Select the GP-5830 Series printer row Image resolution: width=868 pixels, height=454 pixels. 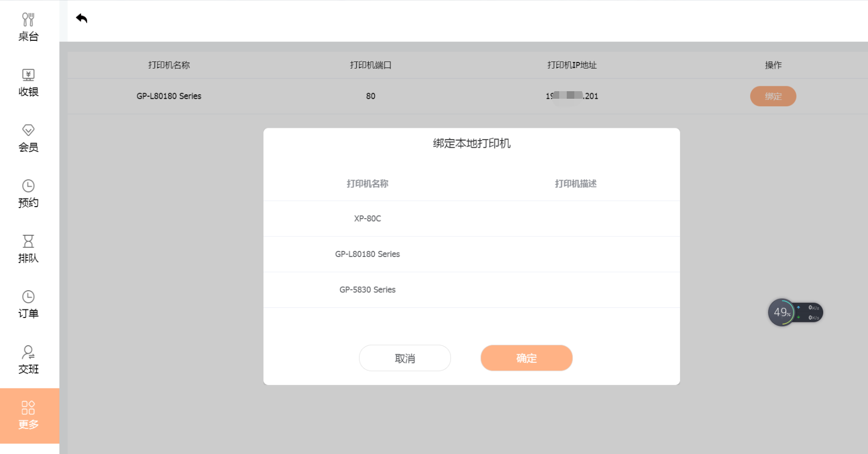pyautogui.click(x=472, y=290)
